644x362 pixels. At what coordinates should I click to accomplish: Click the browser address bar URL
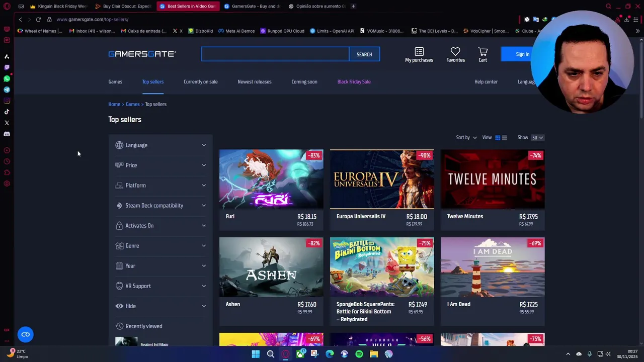pos(93,20)
